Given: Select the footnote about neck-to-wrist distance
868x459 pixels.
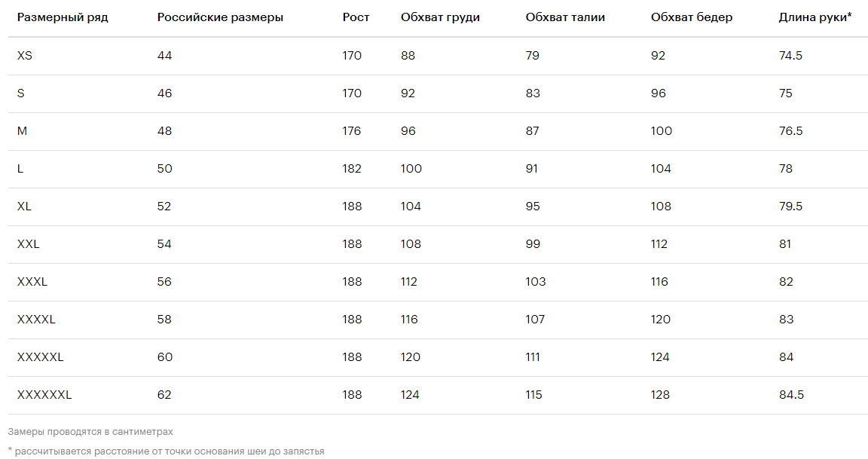Looking at the screenshot, I should 166,451.
